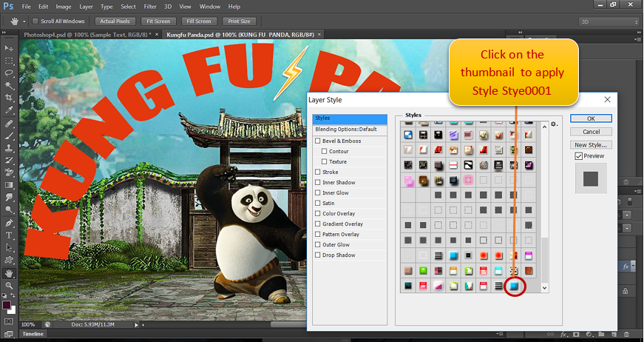Click the Fit Screen button

(158, 21)
